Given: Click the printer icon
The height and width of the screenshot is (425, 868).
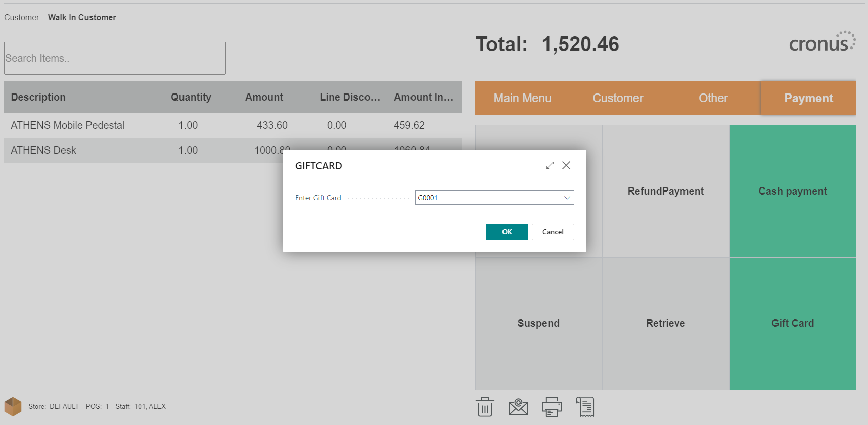Looking at the screenshot, I should (552, 407).
